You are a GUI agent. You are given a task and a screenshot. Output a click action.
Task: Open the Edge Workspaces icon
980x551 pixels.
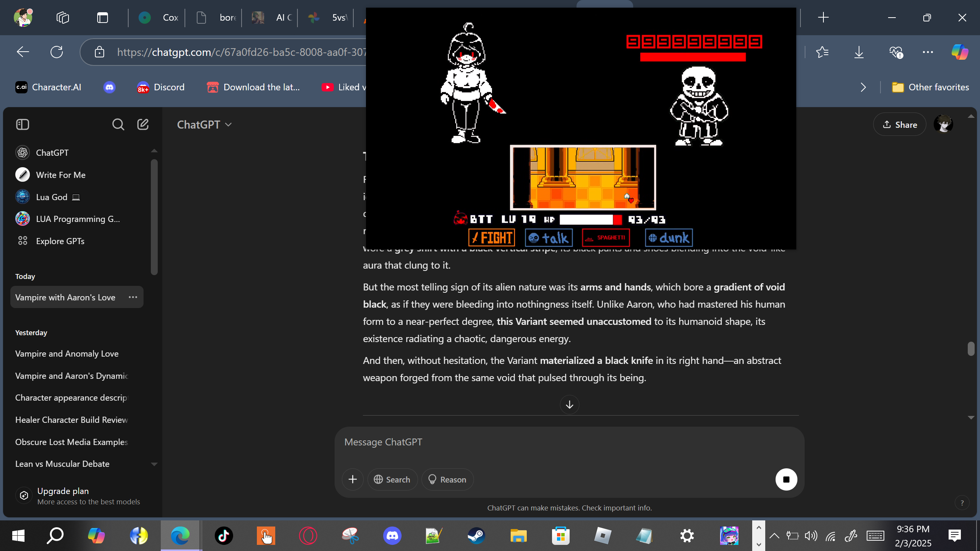point(62,18)
